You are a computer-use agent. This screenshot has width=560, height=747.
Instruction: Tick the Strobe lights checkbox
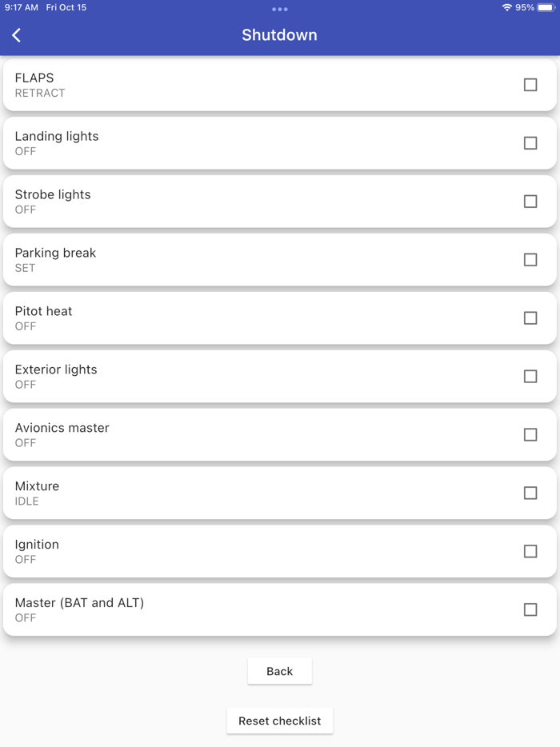click(530, 202)
